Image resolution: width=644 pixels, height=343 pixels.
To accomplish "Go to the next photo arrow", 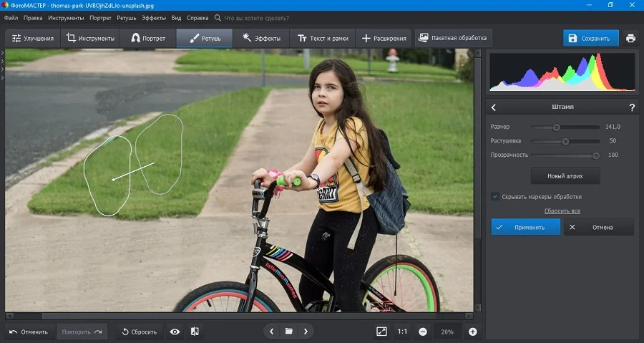I will tap(306, 331).
